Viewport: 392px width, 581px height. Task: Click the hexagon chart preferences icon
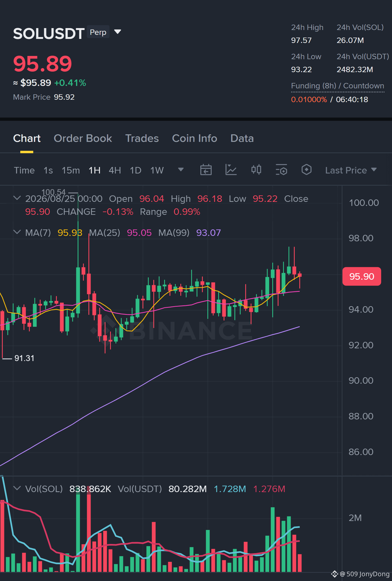coord(306,170)
